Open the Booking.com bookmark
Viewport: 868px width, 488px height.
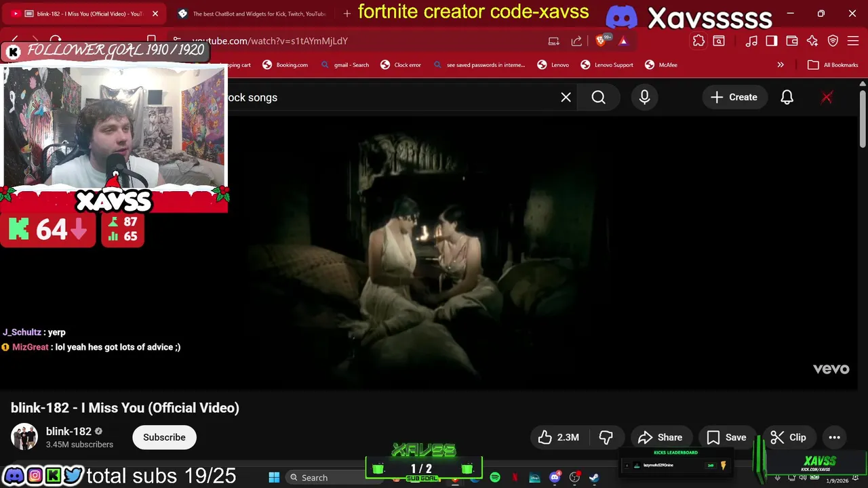pos(285,65)
